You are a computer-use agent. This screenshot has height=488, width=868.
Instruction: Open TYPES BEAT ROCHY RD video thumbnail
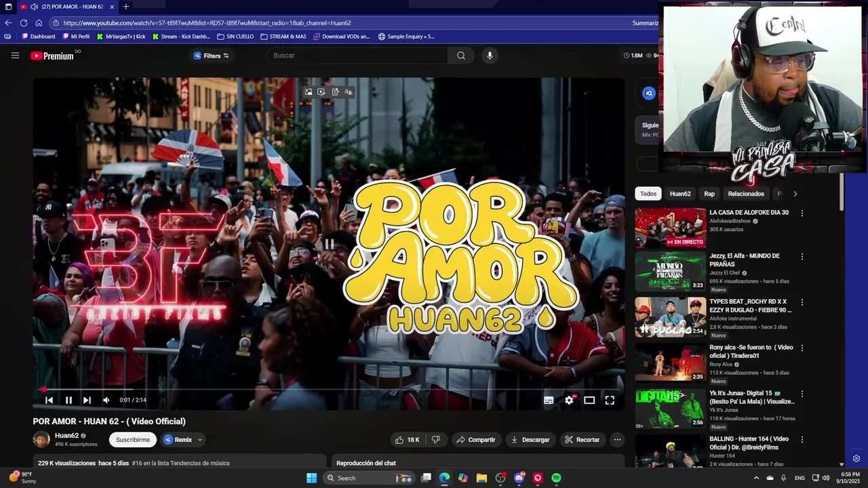click(x=670, y=317)
